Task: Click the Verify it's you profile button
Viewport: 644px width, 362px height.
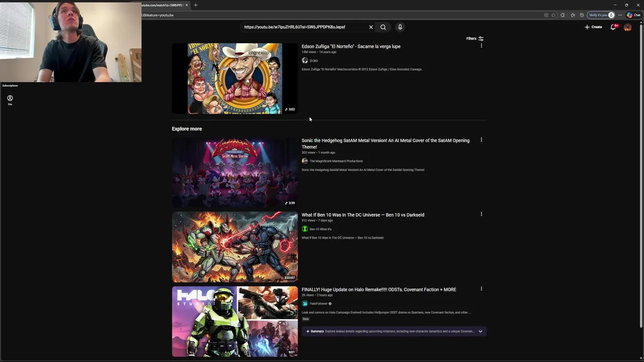Action: tap(602, 15)
